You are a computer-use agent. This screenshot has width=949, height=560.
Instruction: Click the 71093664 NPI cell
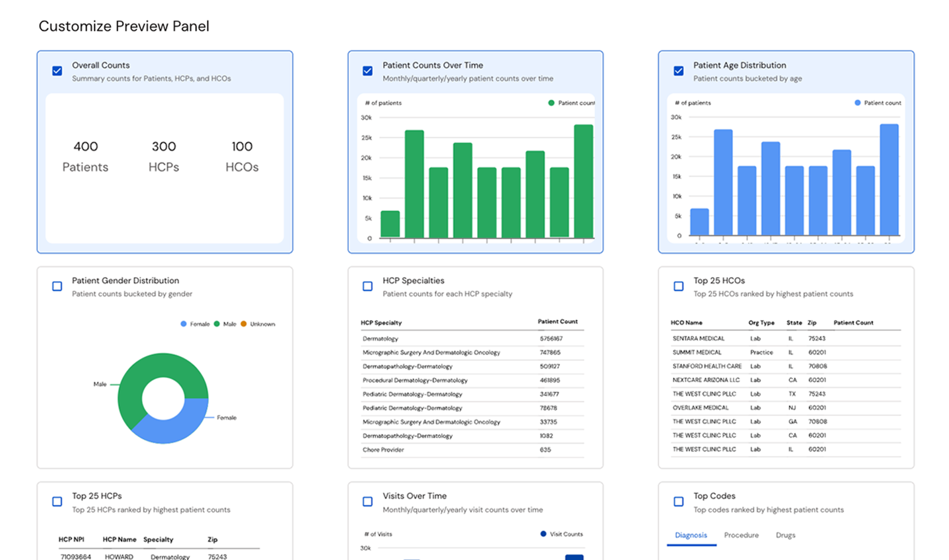pos(76,557)
